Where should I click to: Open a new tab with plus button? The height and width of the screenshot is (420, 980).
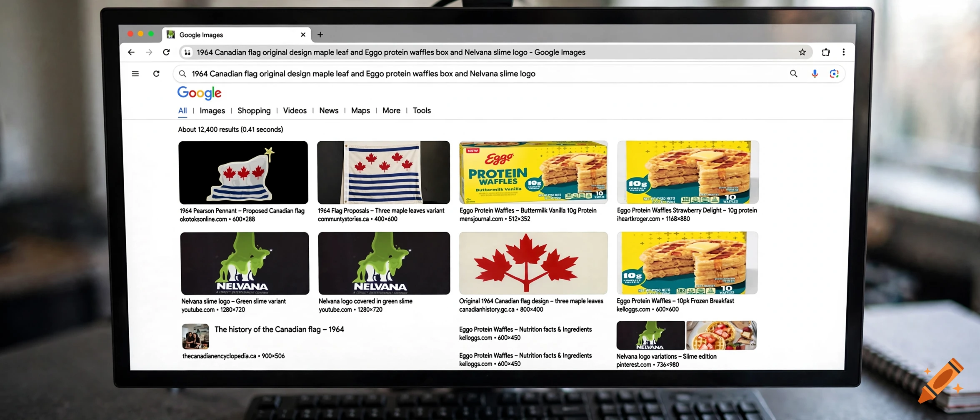(x=320, y=35)
